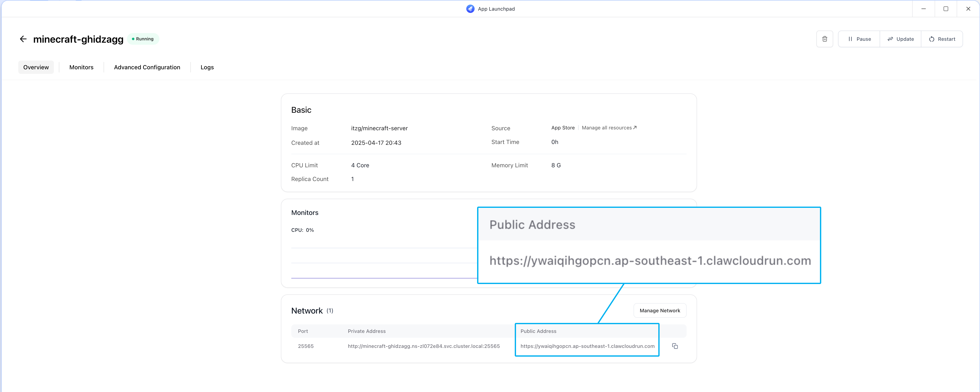Viewport: 980px width, 392px height.
Task: Restart the minecraft app
Action: [x=942, y=39]
